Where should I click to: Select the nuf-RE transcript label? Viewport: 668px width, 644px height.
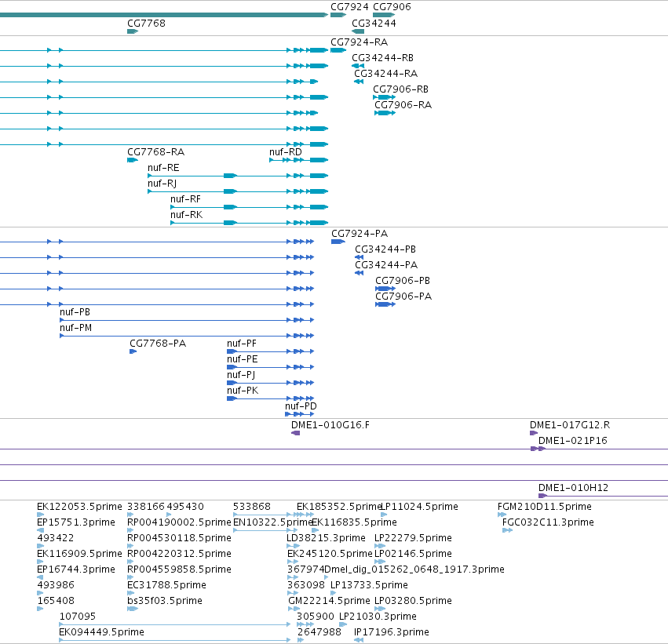(163, 168)
